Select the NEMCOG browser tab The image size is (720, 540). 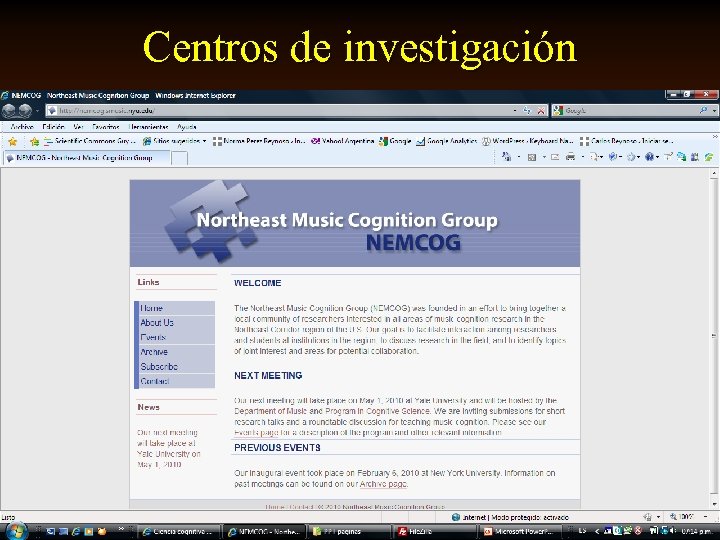point(86,158)
